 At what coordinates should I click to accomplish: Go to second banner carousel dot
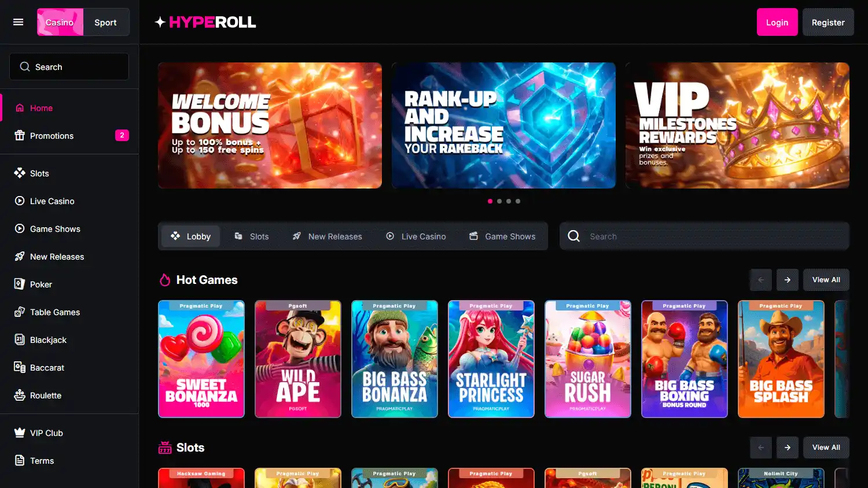(x=499, y=201)
